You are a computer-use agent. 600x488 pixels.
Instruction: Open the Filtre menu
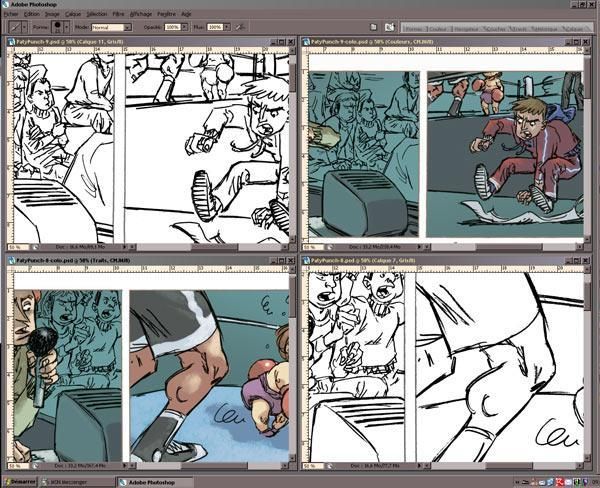tap(118, 14)
